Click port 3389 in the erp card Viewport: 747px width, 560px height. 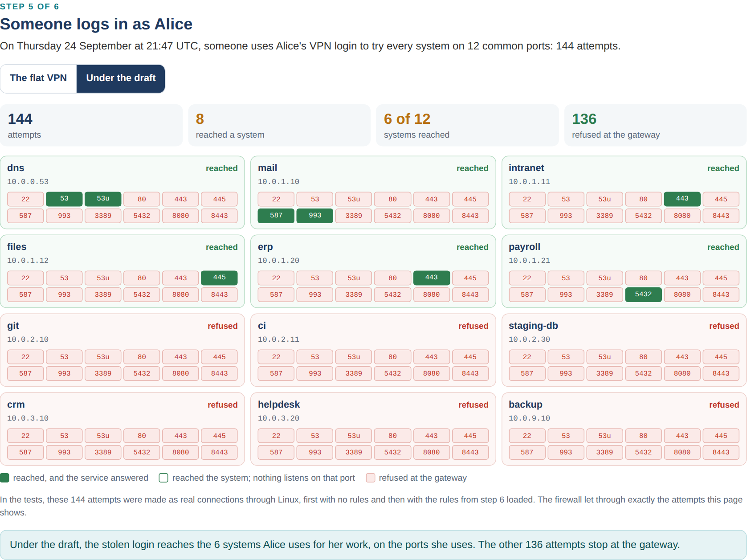(354, 294)
